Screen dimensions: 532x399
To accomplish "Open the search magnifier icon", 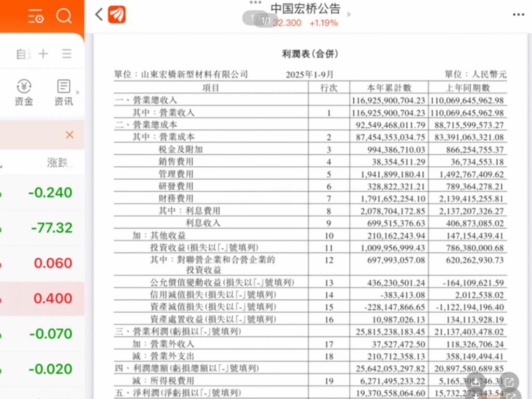I will 64,15.
